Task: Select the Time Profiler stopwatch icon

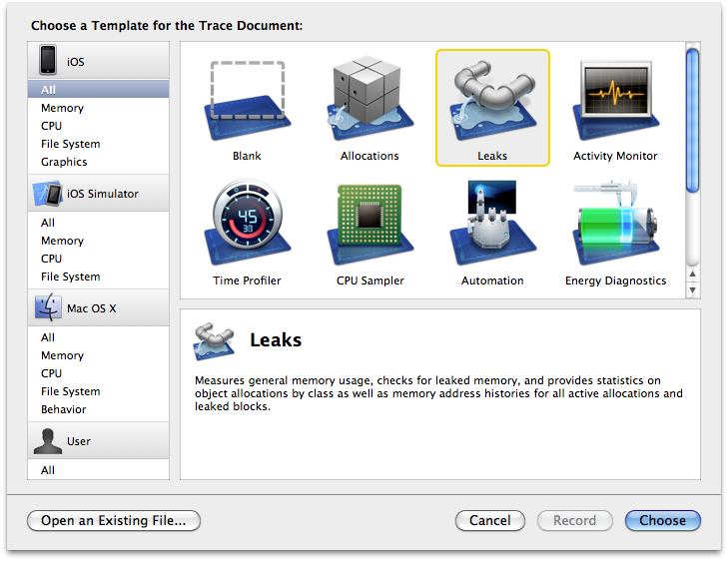Action: tap(248, 222)
